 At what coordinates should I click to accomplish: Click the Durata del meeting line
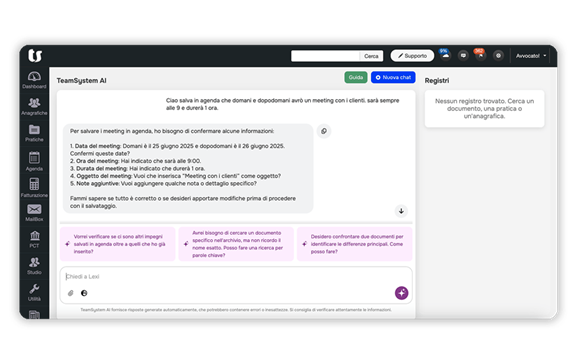[x=137, y=168]
